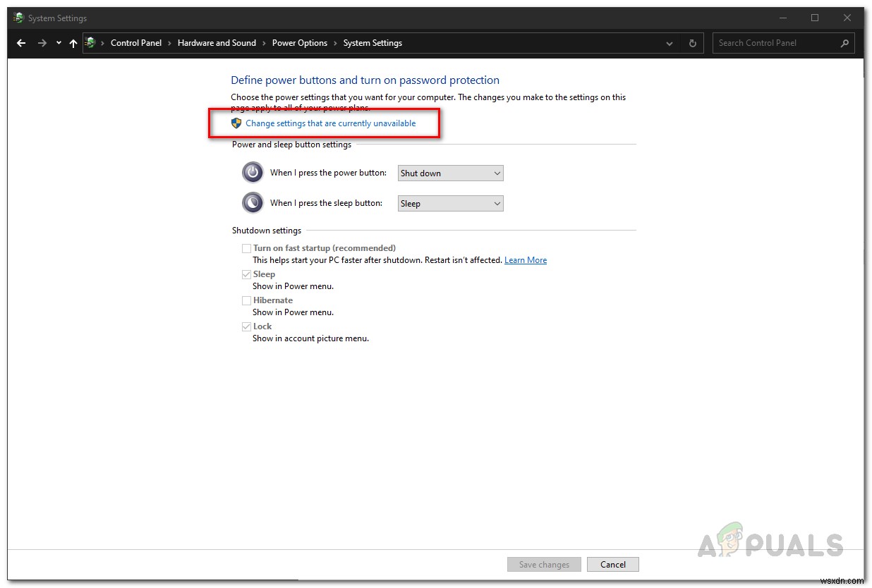Click the UAC shield icon beside unavailable settings link

point(236,123)
